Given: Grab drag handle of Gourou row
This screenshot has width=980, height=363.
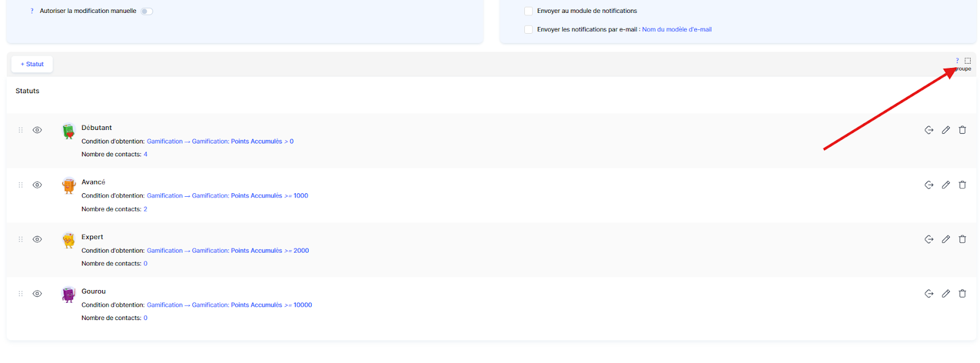Looking at the screenshot, I should (20, 294).
